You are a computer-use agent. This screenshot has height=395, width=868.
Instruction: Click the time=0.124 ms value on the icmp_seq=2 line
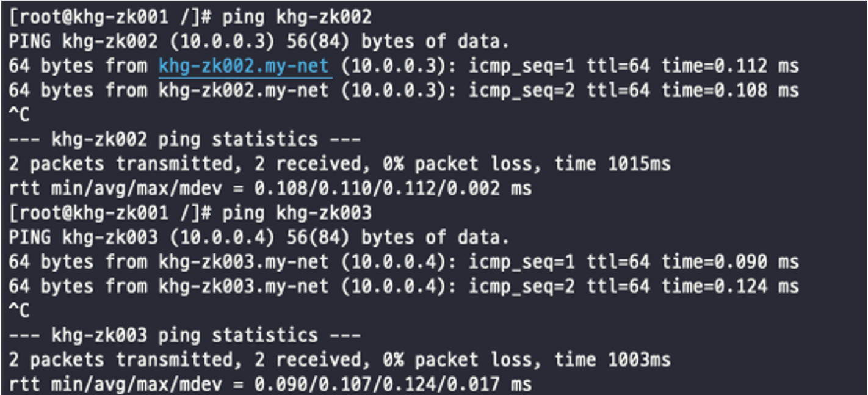730,286
